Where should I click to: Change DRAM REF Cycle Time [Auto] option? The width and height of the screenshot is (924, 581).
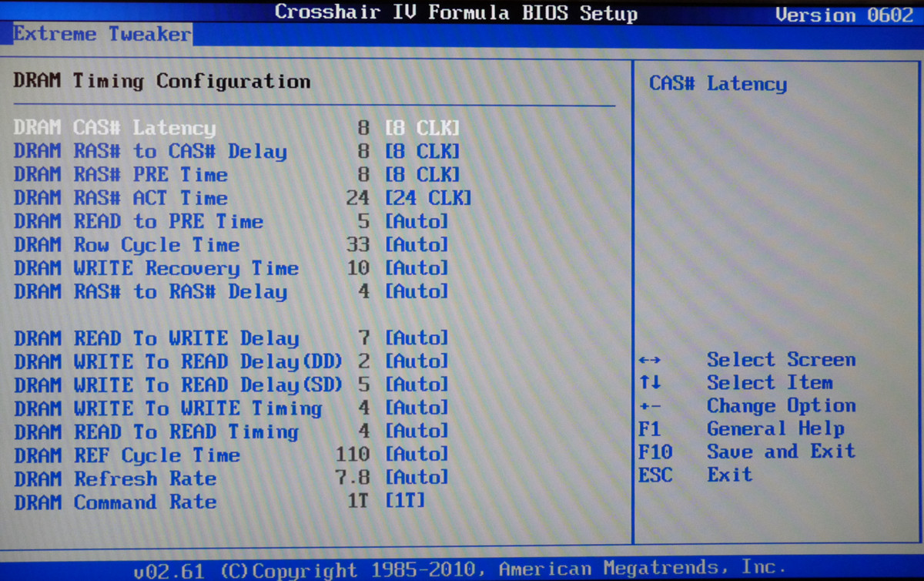417,455
